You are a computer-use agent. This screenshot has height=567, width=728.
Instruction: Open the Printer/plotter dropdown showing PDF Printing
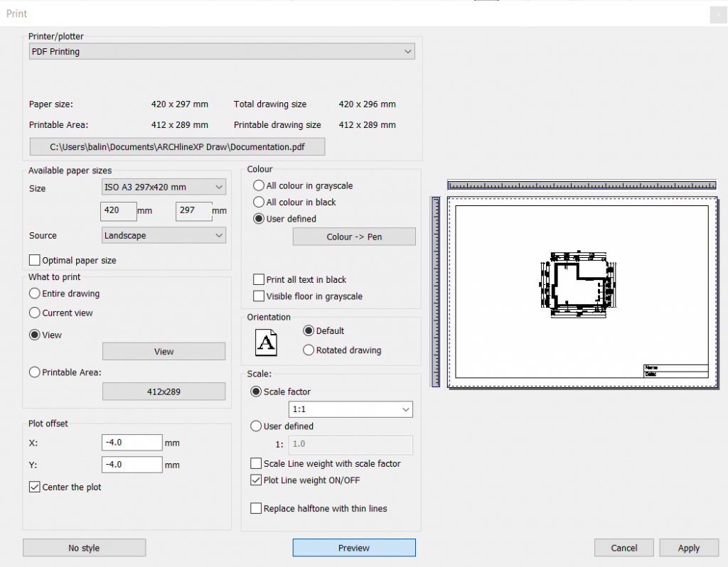click(221, 51)
